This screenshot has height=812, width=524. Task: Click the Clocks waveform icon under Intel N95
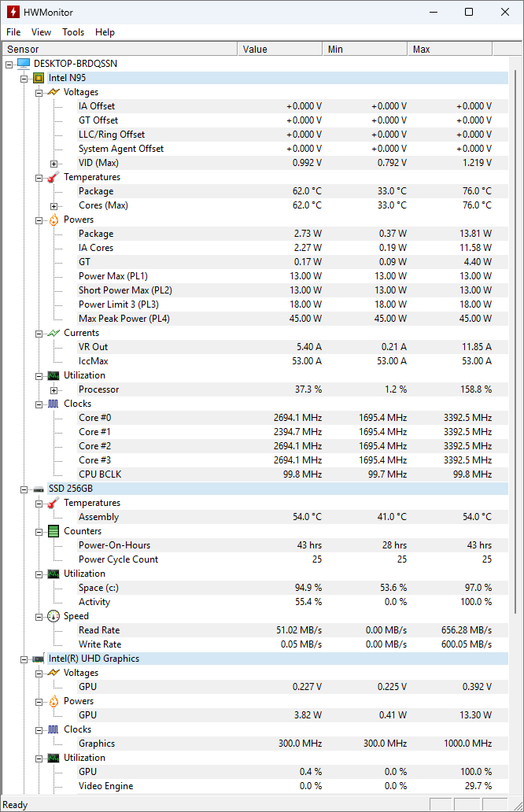point(54,404)
